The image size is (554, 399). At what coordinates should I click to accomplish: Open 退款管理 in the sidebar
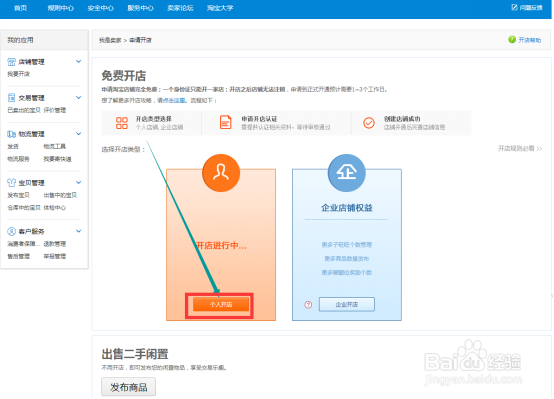click(x=55, y=244)
